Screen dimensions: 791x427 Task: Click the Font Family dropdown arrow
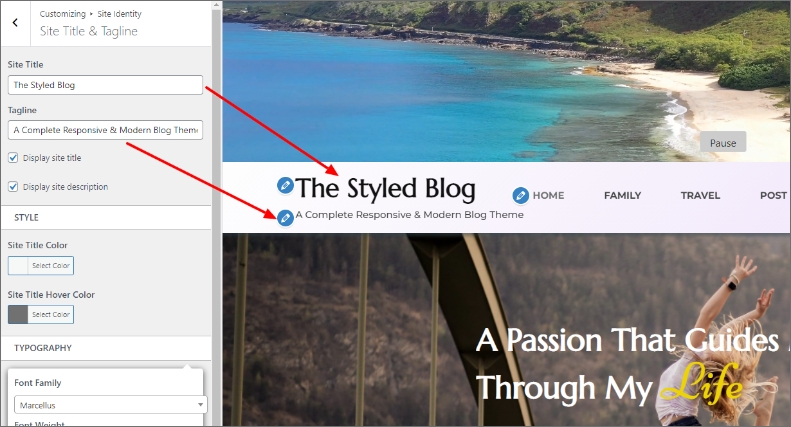(200, 405)
